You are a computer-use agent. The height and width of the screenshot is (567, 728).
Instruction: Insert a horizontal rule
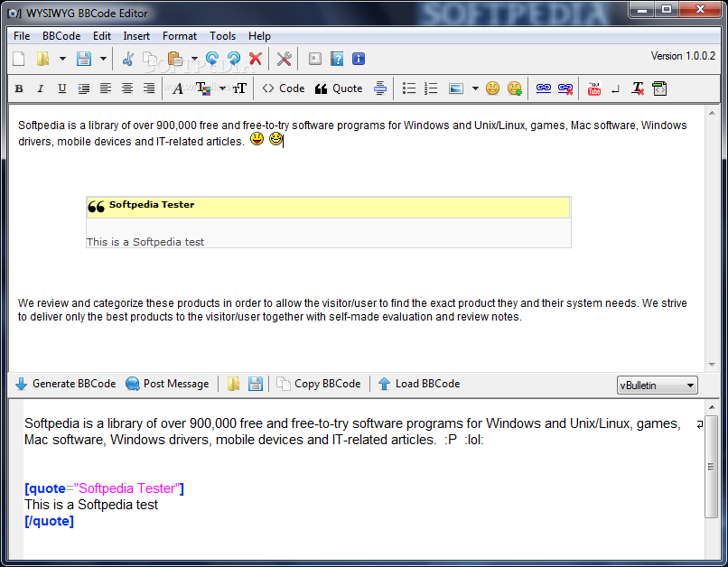379,88
